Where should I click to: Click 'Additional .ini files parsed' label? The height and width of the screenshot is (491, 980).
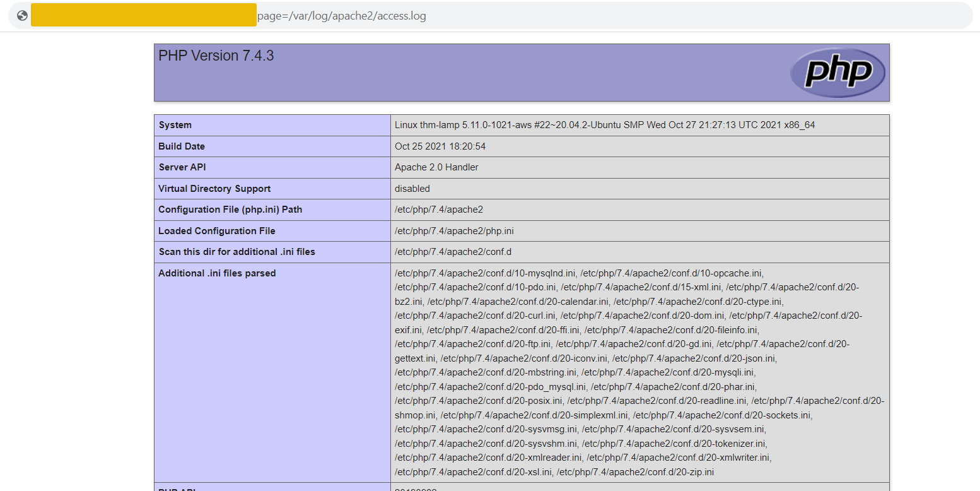tap(217, 273)
